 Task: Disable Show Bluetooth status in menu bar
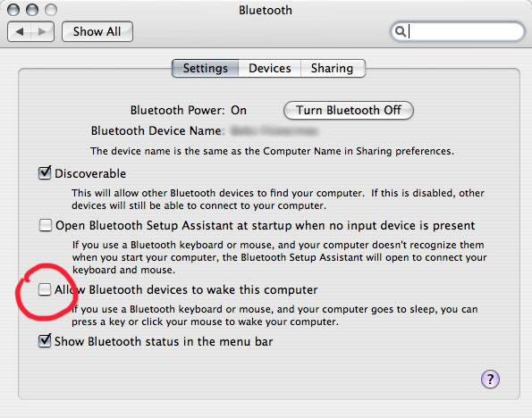pos(45,340)
